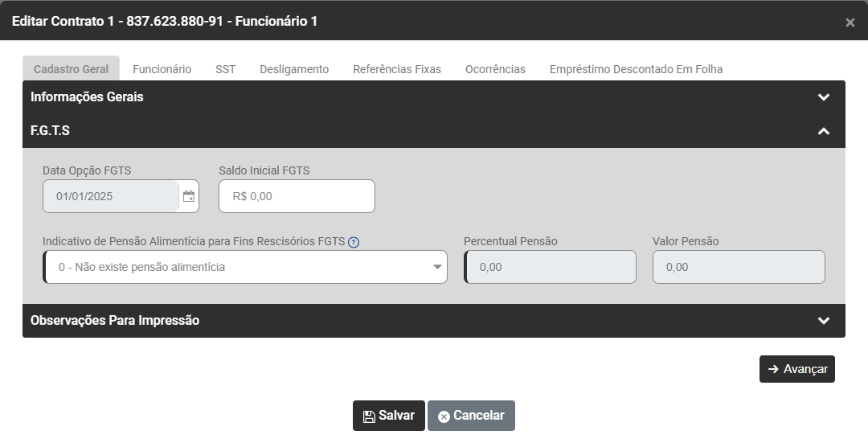Open the Ocorrências tab
Viewport: 868px width, 443px height.
click(x=495, y=69)
